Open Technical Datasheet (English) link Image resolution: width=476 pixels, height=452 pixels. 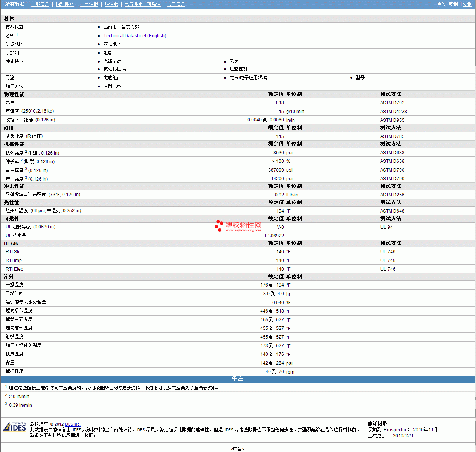[x=135, y=36]
